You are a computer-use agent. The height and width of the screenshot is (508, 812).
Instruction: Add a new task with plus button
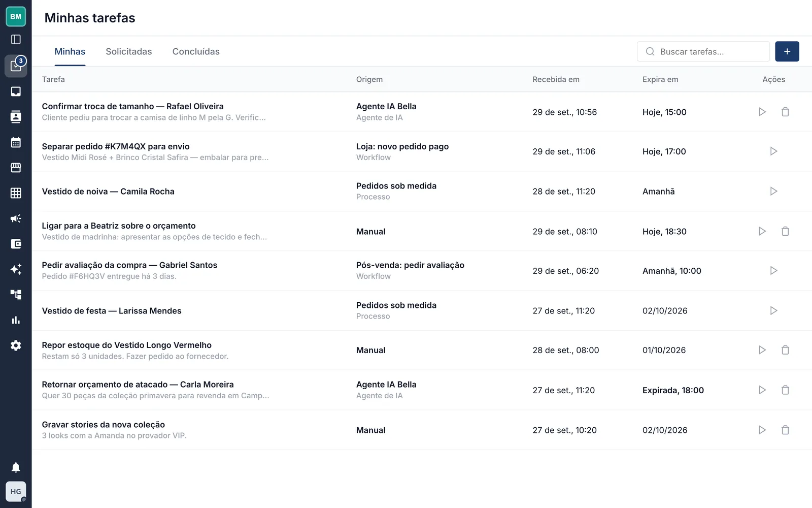(787, 51)
